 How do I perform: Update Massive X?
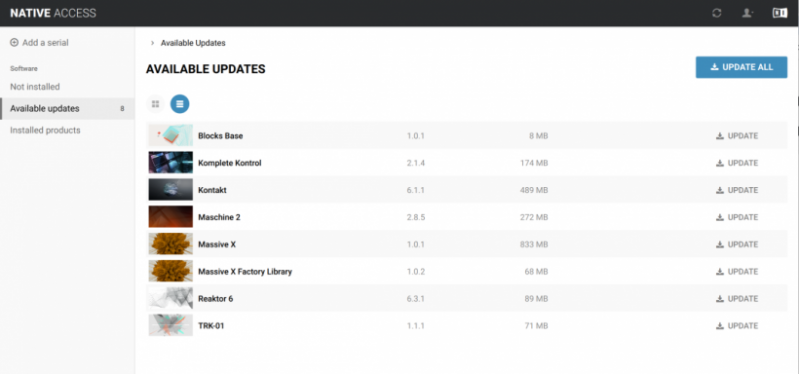click(x=737, y=244)
